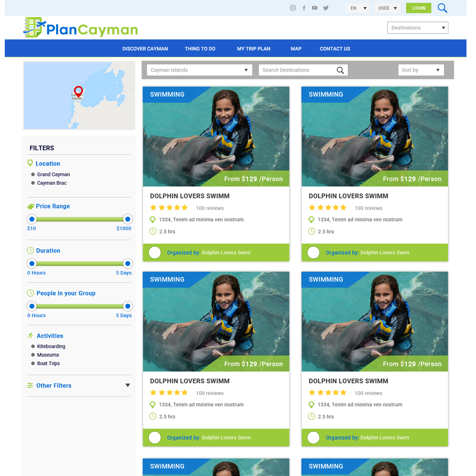Click the star rating of second-row right card
Image resolution: width=476 pixels, height=476 pixels.
(327, 393)
